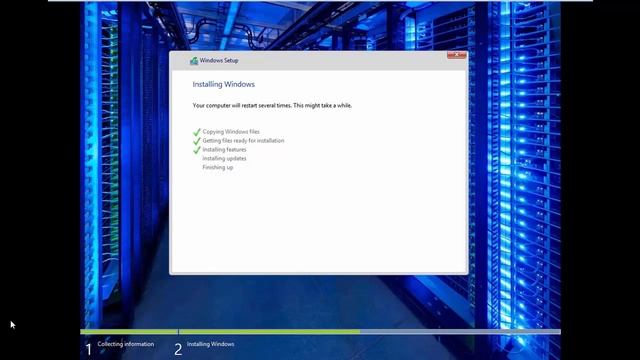Click the Windows Setup title bar icon
This screenshot has width=640, height=360.
194,61
